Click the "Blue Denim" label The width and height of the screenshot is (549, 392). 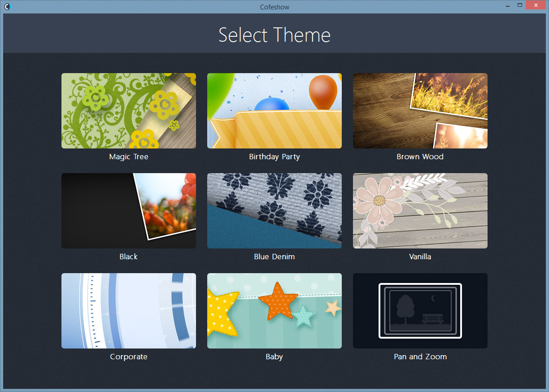[274, 257]
